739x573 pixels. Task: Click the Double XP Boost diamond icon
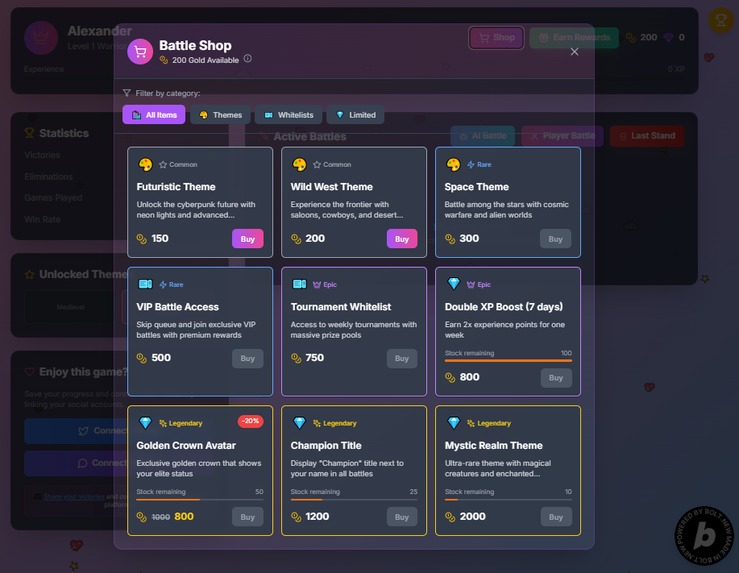click(x=453, y=283)
